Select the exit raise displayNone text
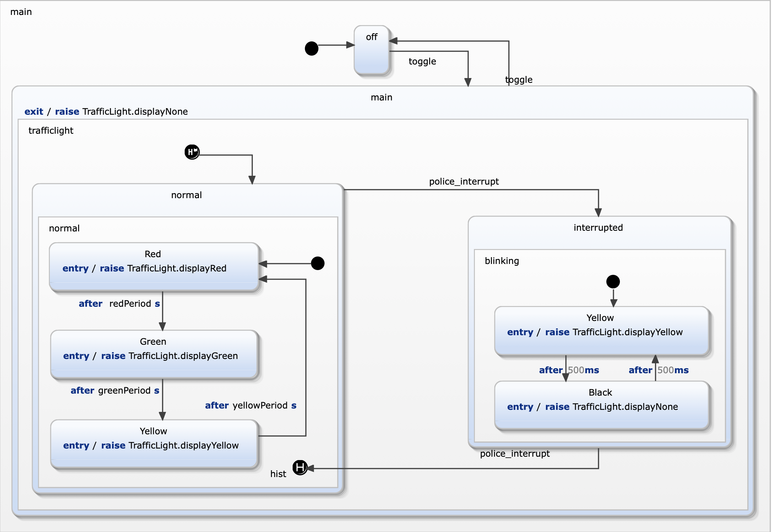This screenshot has height=532, width=772. (x=106, y=112)
